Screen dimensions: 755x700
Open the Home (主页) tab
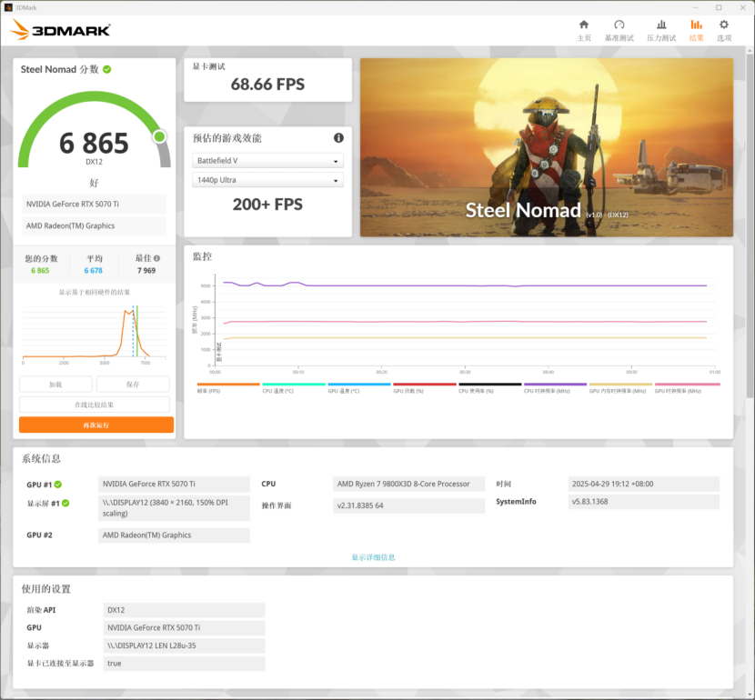coord(584,30)
